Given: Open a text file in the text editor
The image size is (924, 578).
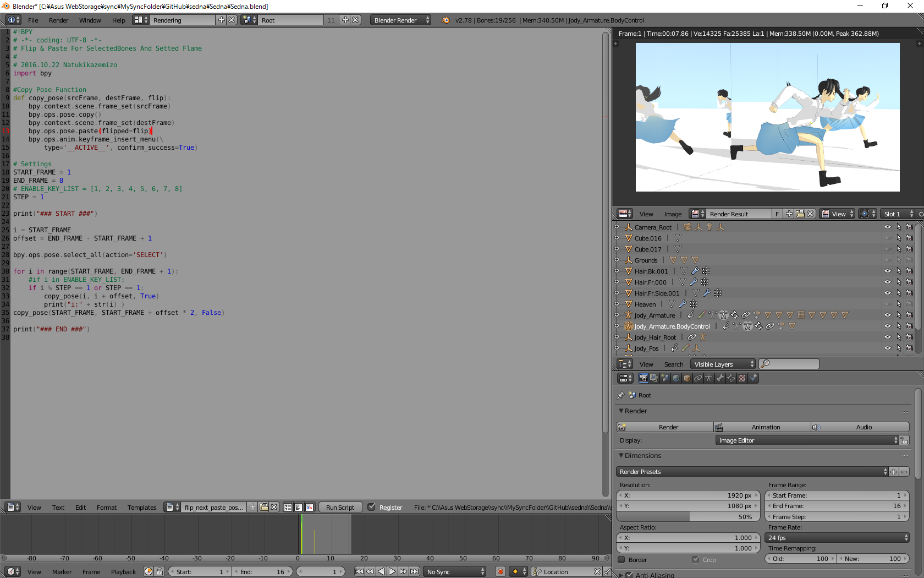Looking at the screenshot, I should click(263, 507).
